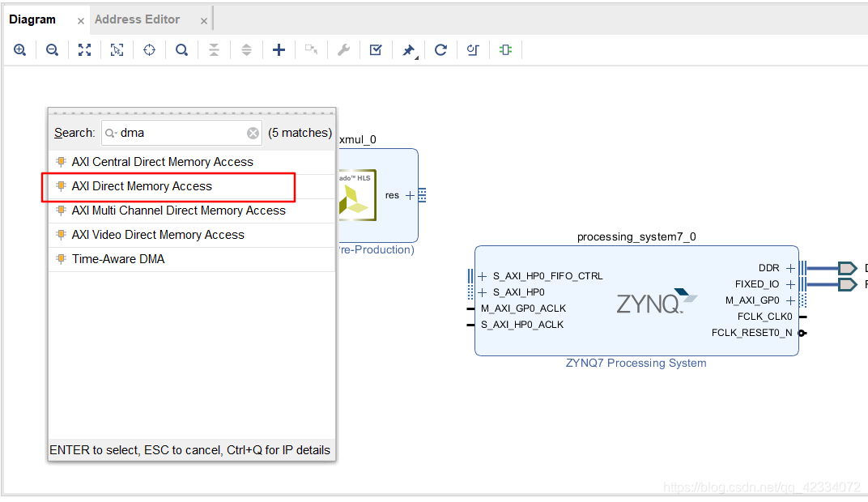Click the Make Connection toolbar icon
868x502 pixels.
(311, 50)
